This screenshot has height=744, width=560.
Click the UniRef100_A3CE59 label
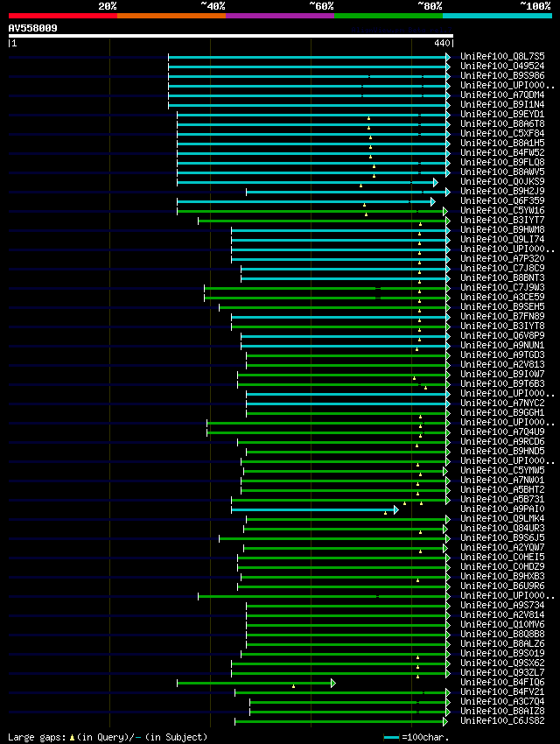click(502, 297)
